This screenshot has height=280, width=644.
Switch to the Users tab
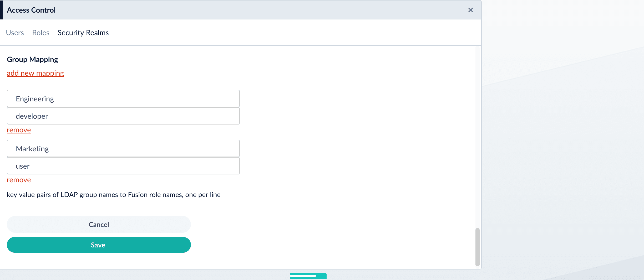(x=15, y=33)
